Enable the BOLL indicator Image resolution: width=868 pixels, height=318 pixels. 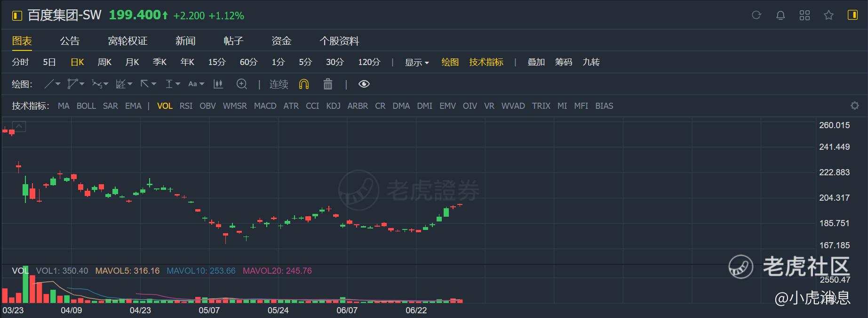pyautogui.click(x=86, y=106)
